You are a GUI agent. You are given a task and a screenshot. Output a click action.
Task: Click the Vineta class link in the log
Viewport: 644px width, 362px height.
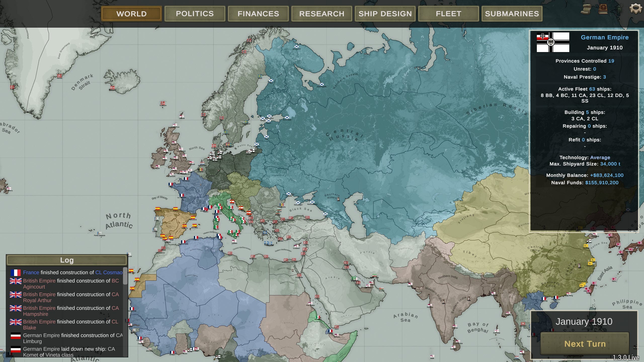coord(59,355)
